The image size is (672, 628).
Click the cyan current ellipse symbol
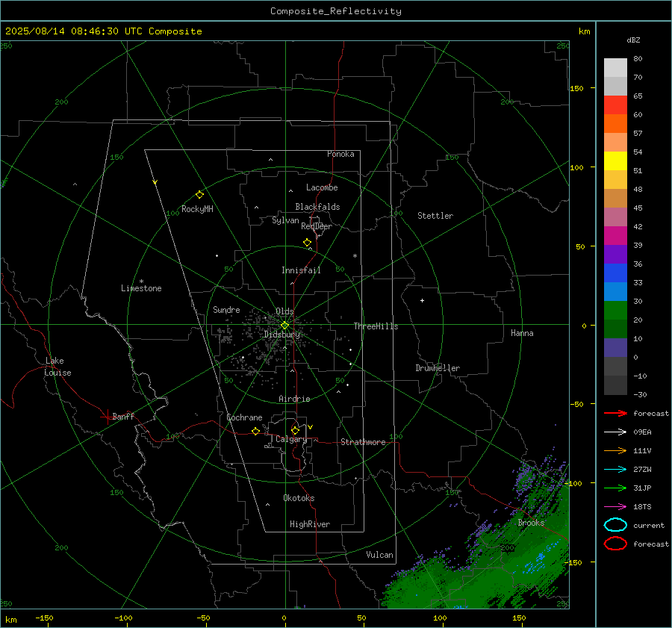(615, 525)
